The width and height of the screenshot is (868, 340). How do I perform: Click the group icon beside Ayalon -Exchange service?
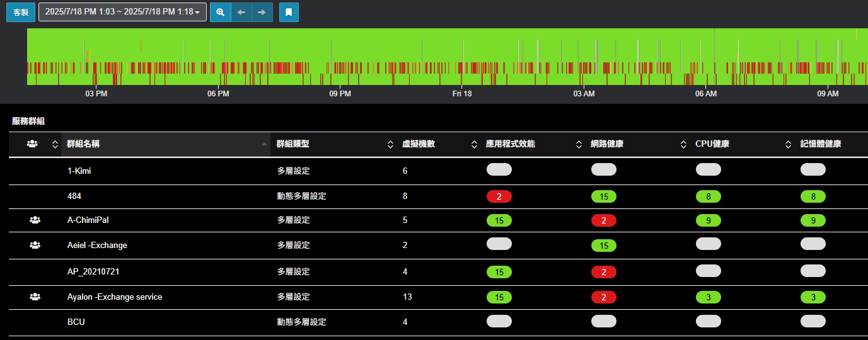coord(35,297)
